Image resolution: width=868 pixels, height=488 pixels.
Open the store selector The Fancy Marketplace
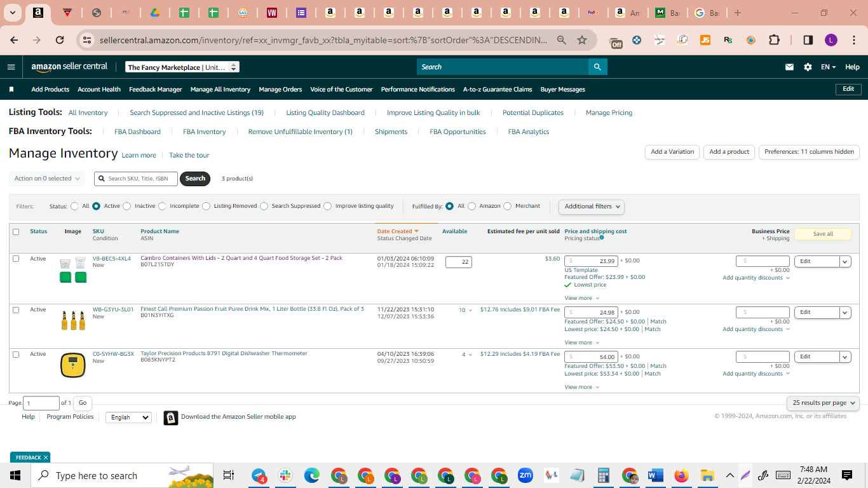tap(182, 67)
